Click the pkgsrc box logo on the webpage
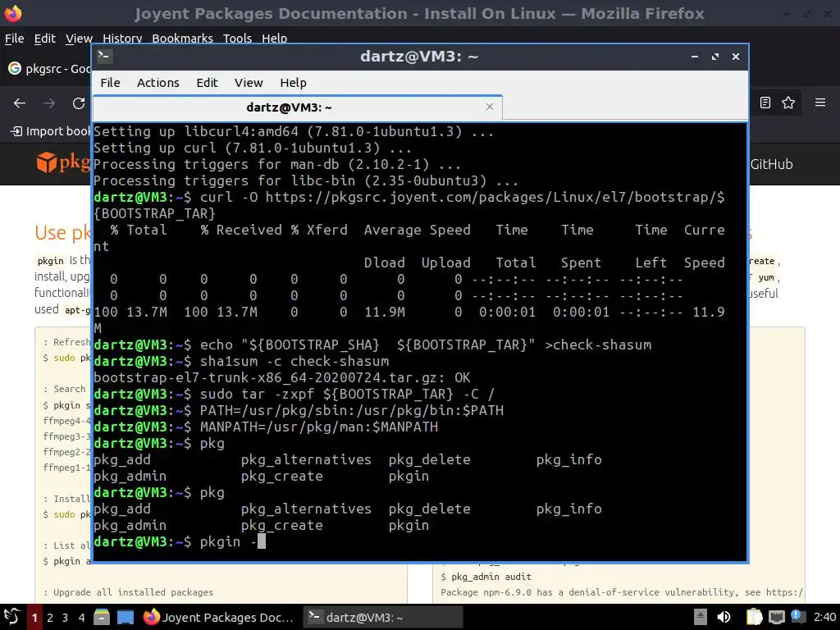 (x=47, y=162)
